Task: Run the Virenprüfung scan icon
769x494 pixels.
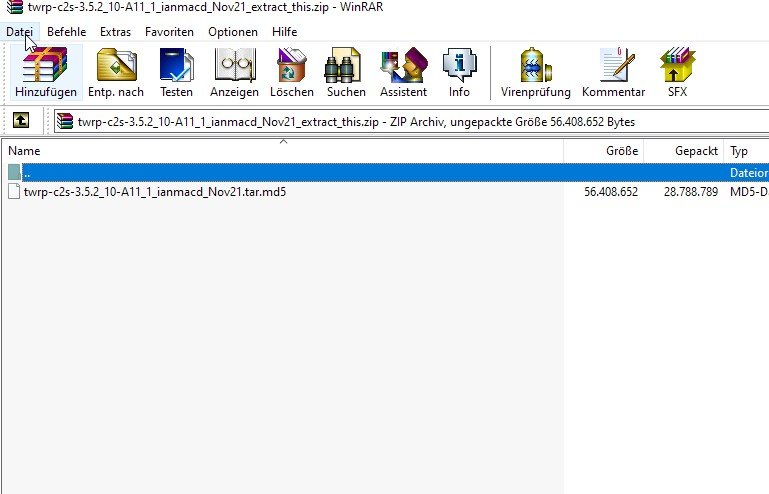Action: (536, 72)
